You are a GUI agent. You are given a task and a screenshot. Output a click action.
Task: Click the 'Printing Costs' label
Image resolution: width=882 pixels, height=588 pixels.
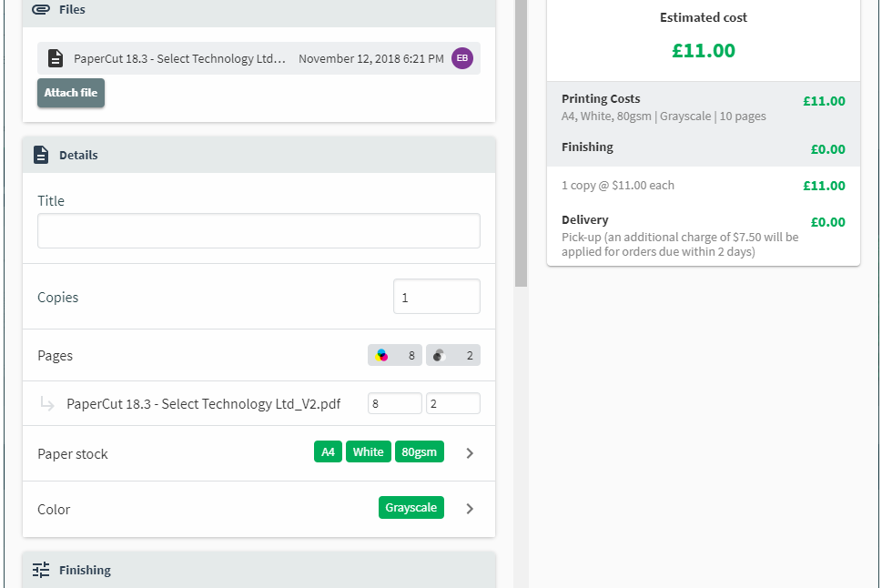601,98
